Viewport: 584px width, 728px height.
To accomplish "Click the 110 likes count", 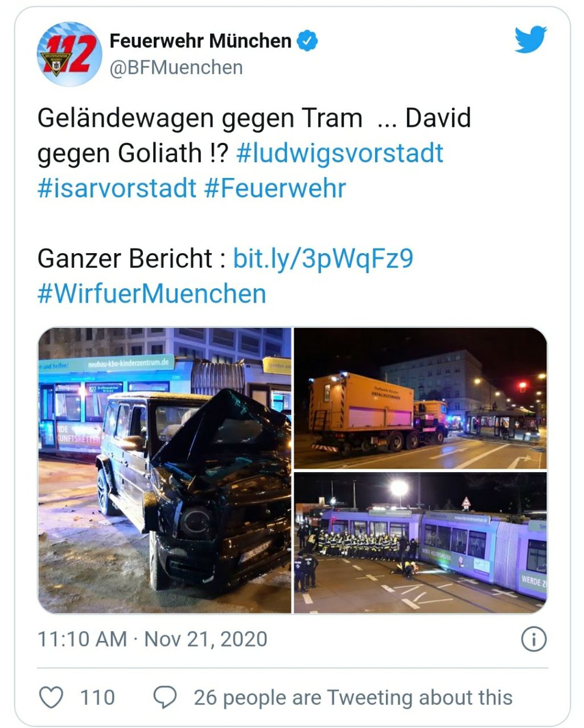I will point(97,698).
